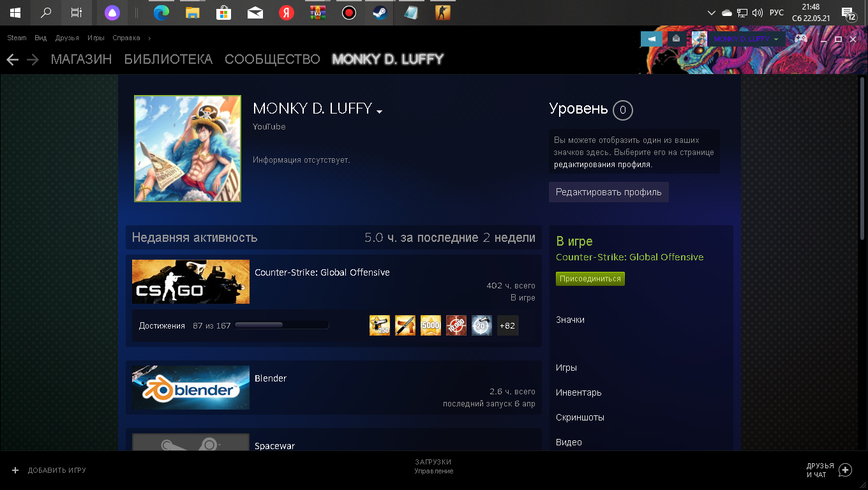The image size is (868, 490).
Task: Open in-game Counter-Strike: Global Offensive link
Action: click(630, 257)
